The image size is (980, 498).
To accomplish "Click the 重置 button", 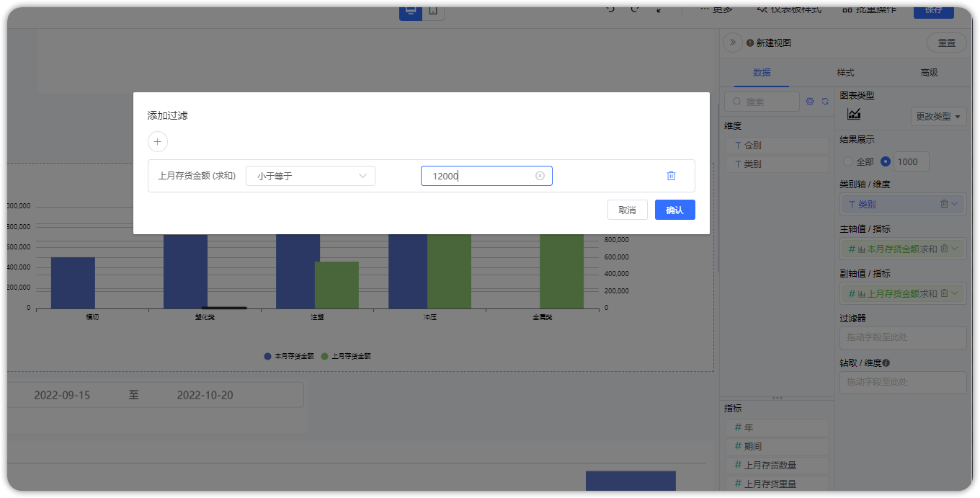I will pos(947,43).
